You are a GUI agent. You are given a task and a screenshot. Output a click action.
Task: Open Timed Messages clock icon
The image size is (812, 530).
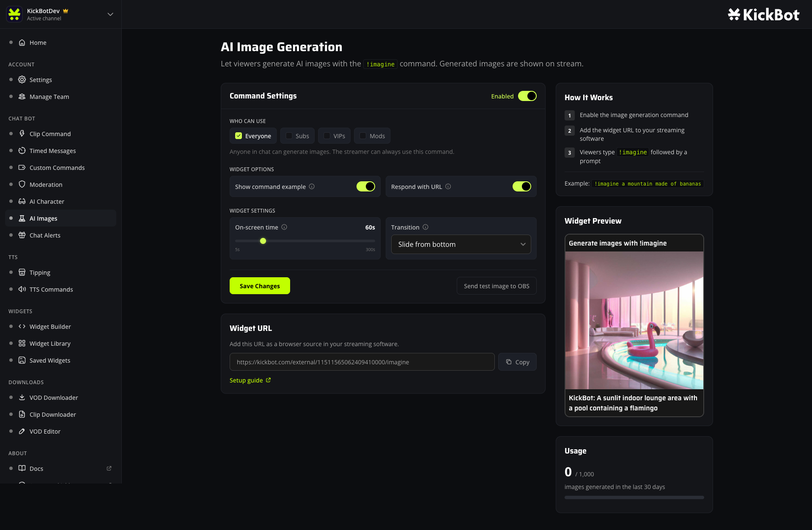[22, 151]
